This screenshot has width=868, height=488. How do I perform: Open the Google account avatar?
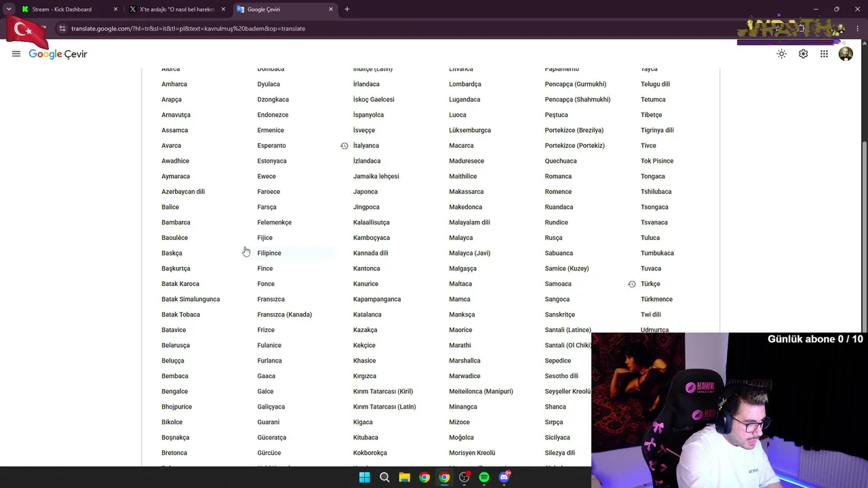pos(846,54)
